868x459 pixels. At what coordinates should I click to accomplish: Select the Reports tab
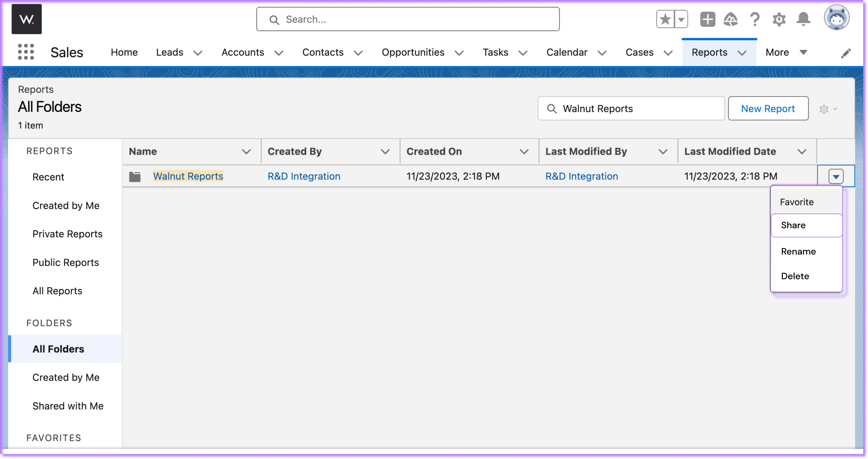click(x=709, y=52)
